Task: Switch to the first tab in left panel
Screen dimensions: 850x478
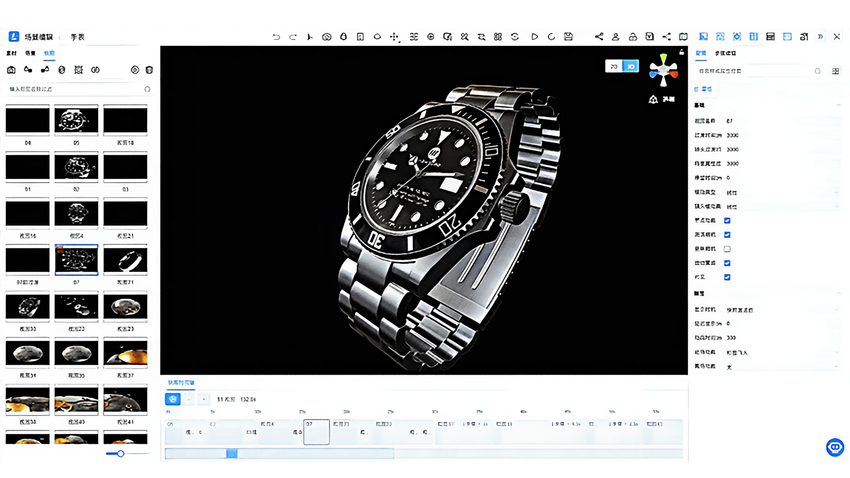Action: tap(11, 53)
